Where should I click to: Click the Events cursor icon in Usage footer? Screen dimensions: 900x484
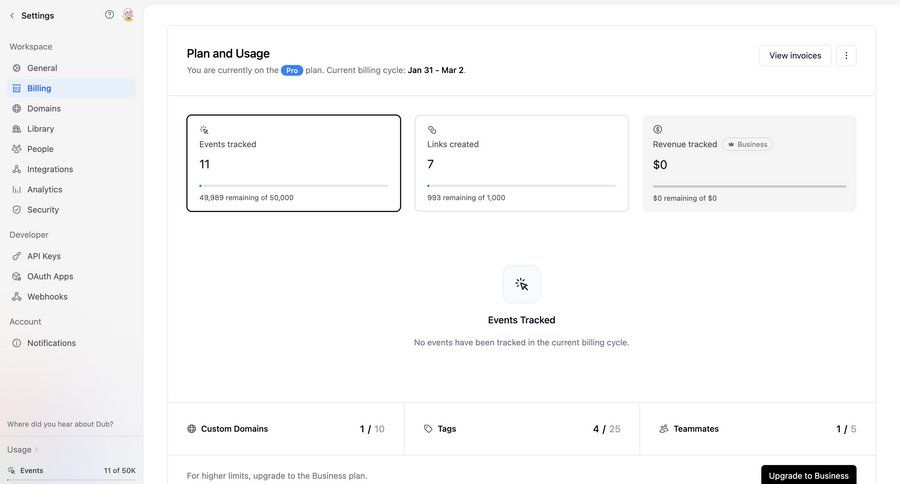(x=11, y=471)
